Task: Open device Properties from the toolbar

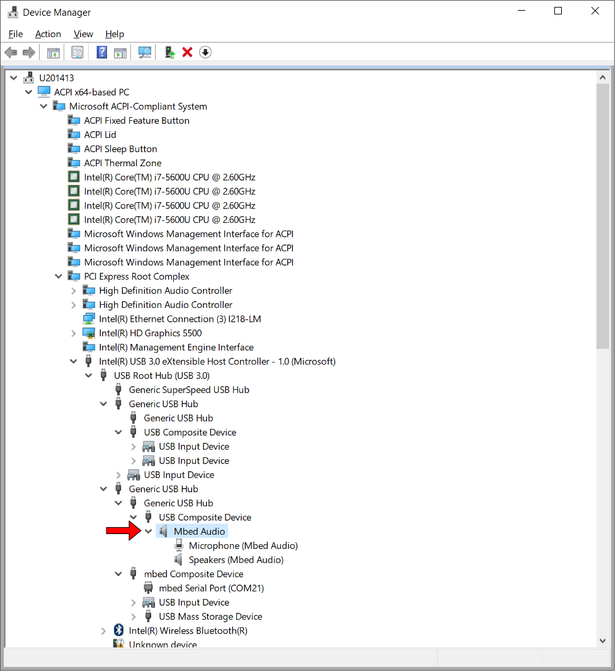Action: [x=77, y=52]
